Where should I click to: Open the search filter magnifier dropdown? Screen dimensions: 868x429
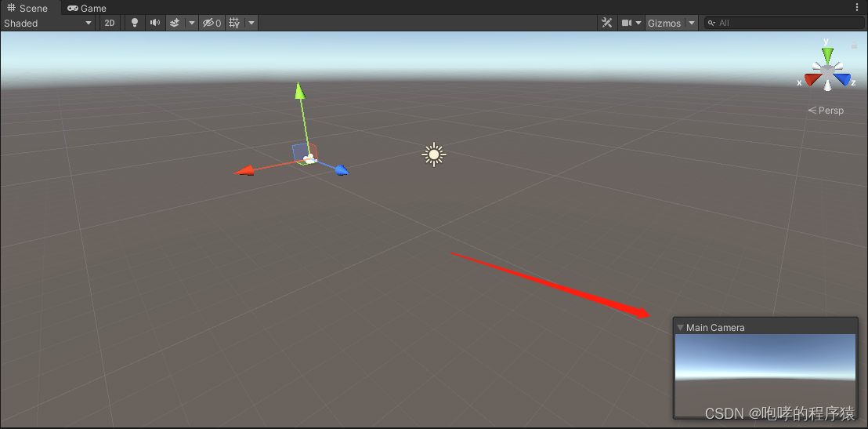pyautogui.click(x=711, y=24)
